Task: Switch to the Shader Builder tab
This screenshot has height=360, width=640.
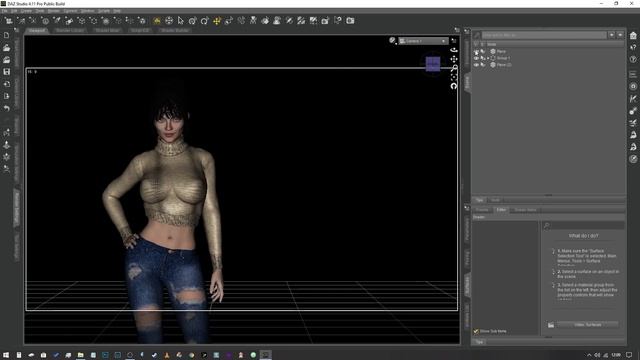Action: tap(175, 31)
